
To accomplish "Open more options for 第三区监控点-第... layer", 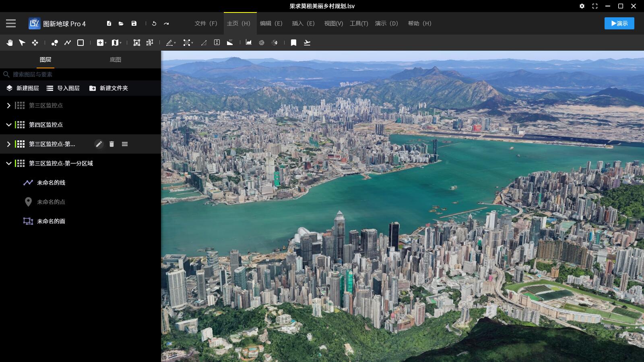I will pos(125,144).
